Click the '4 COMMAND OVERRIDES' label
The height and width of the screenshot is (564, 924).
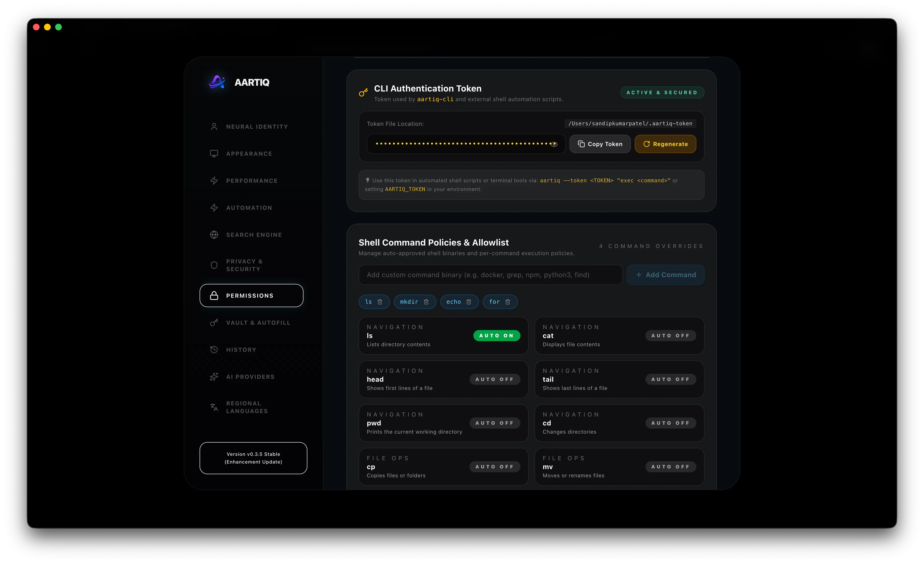tap(651, 246)
